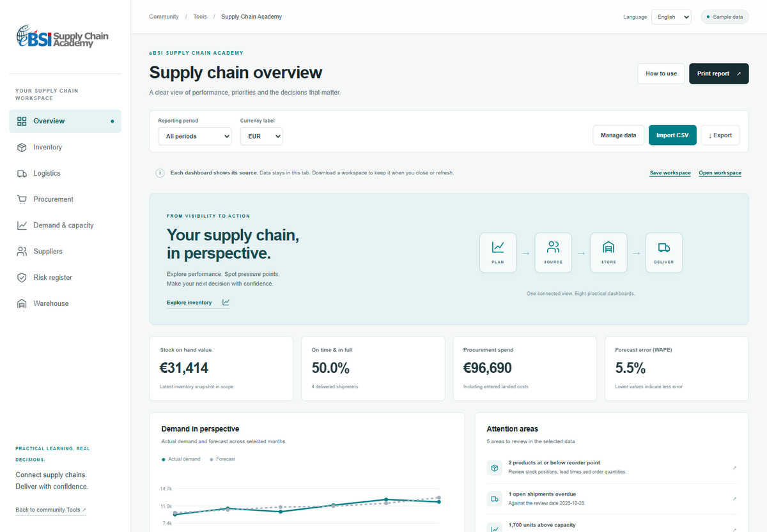This screenshot has height=532, width=767.
Task: Select Warehouse in the sidebar
Action: (x=65, y=303)
